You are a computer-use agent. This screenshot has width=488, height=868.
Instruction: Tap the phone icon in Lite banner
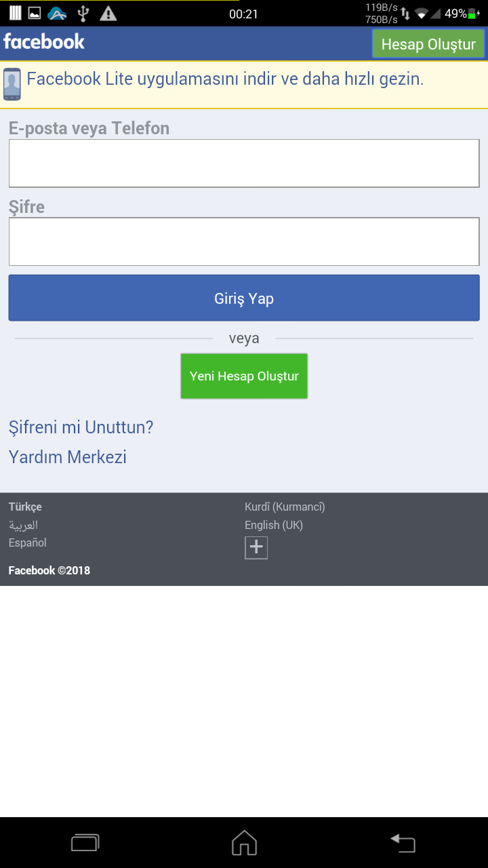coord(12,84)
